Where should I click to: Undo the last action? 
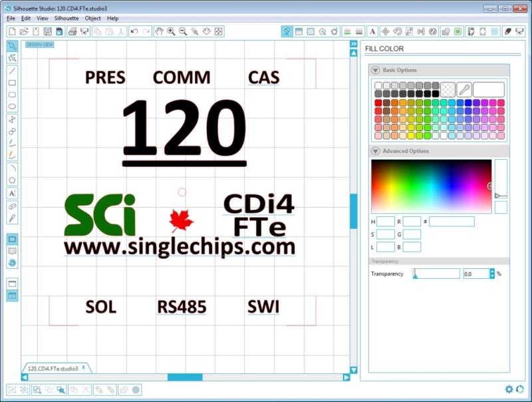click(x=134, y=31)
